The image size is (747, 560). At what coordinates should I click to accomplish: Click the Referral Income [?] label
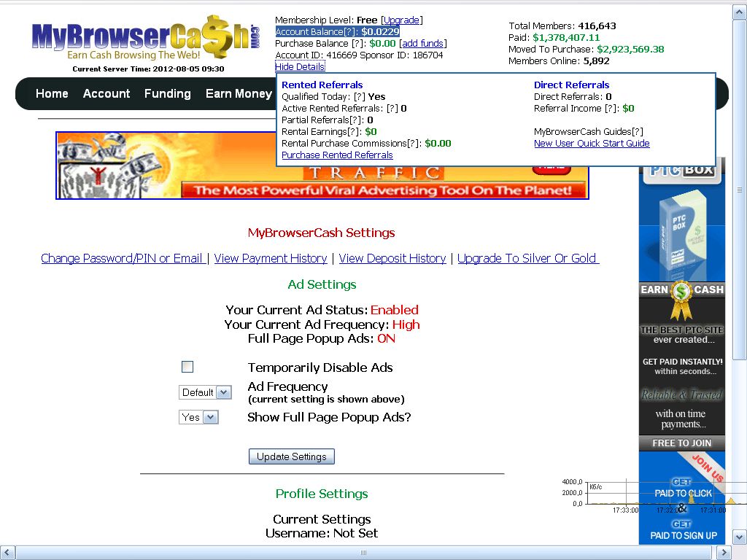point(577,109)
